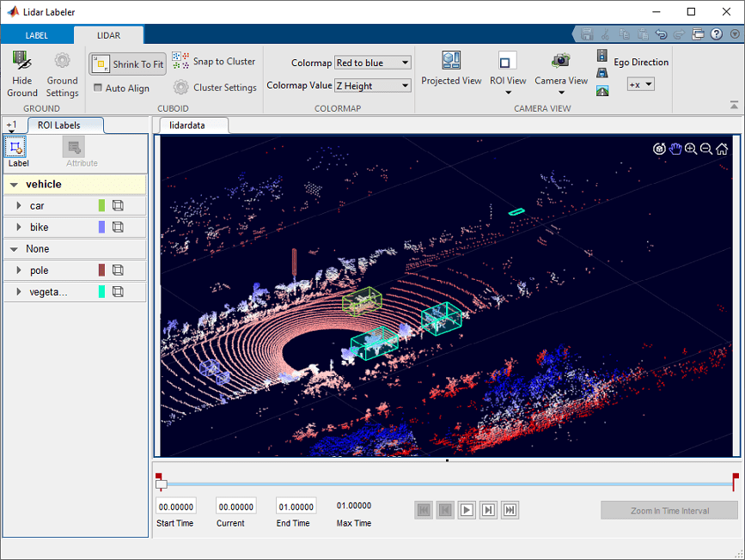The image size is (745, 560).
Task: Activate the Projected View tool
Action: 451,69
